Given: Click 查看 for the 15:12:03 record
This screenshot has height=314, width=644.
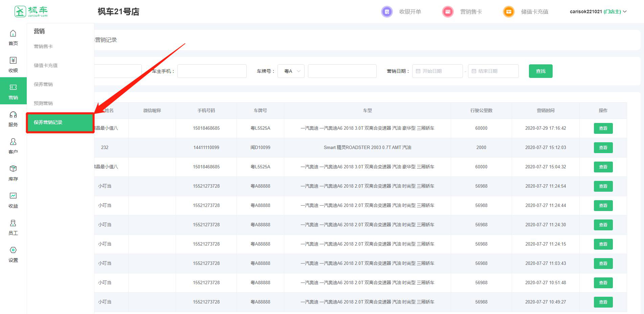Looking at the screenshot, I should click(x=603, y=148).
